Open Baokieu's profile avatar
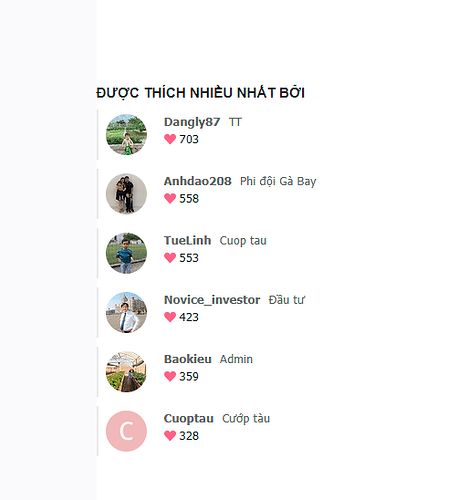 coord(126,372)
